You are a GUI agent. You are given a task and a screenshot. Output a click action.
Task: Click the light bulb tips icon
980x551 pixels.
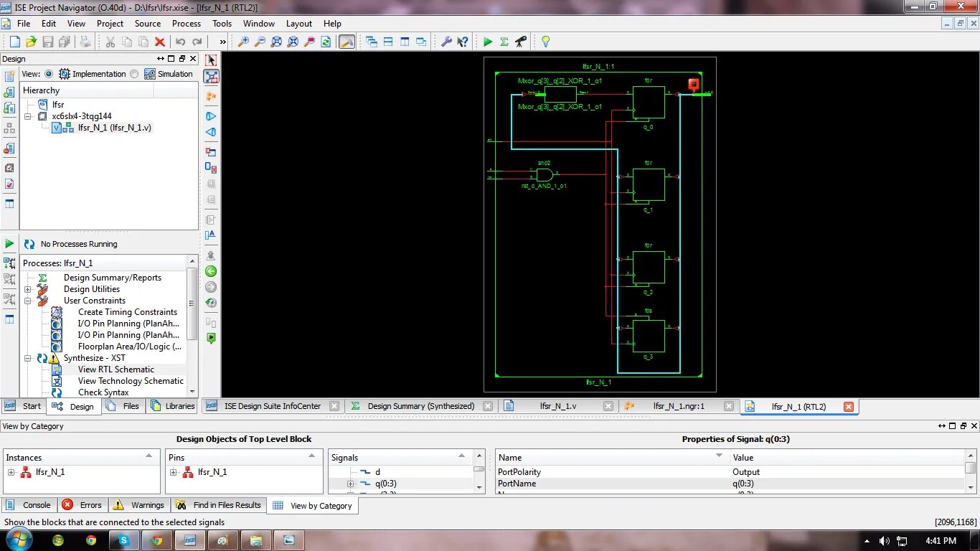545,42
